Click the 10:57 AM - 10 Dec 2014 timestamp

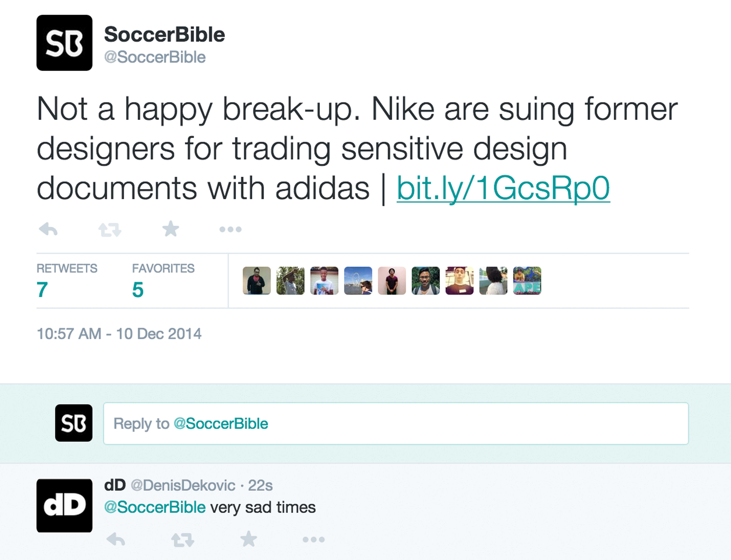(x=119, y=334)
